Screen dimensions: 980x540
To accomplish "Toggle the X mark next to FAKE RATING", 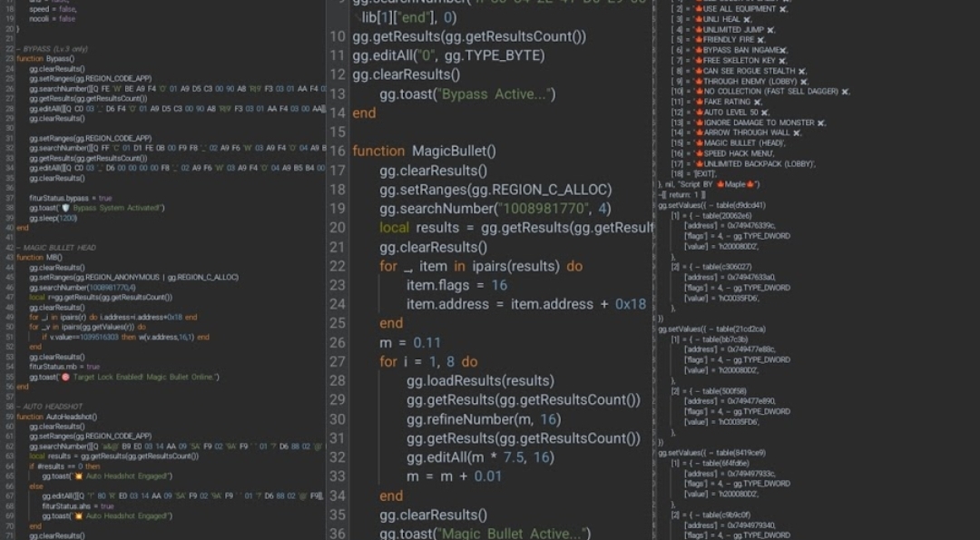I will (758, 102).
